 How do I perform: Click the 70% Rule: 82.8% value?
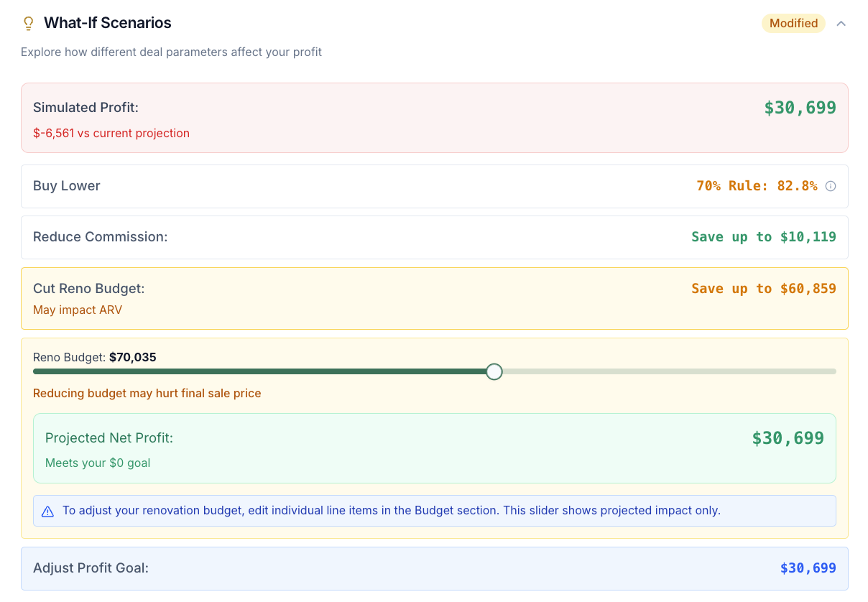coord(757,186)
